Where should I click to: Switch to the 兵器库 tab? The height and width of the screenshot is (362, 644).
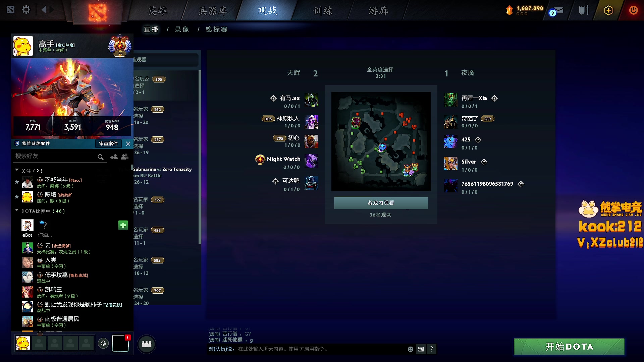click(x=213, y=11)
